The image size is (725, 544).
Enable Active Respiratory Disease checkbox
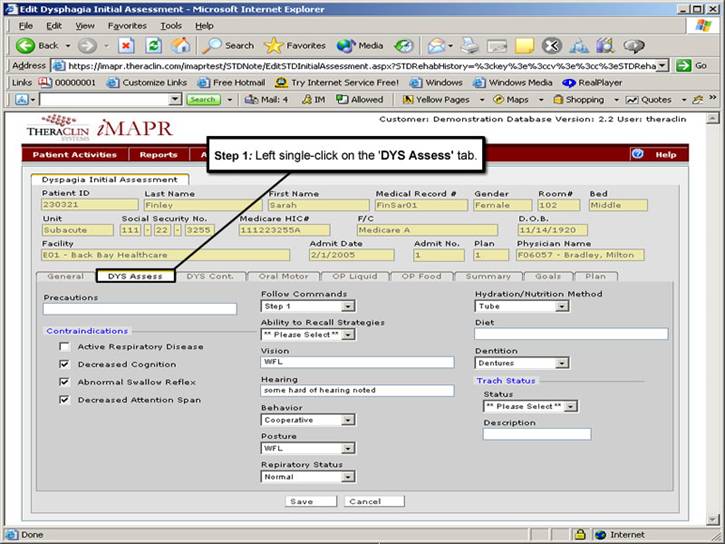[x=64, y=347]
